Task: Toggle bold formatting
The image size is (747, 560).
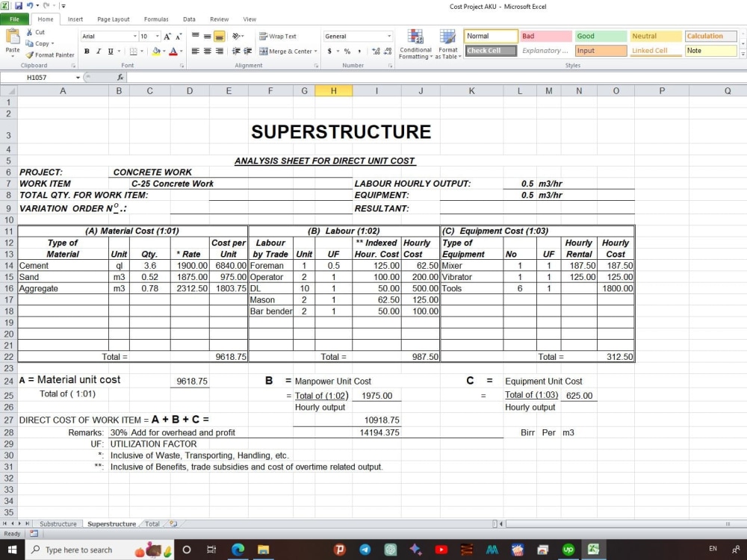Action: (87, 51)
